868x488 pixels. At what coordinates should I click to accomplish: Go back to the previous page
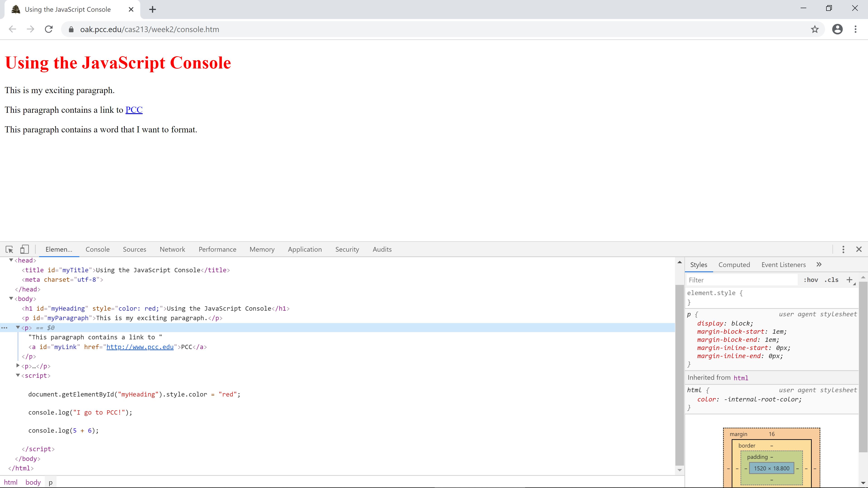(12, 29)
